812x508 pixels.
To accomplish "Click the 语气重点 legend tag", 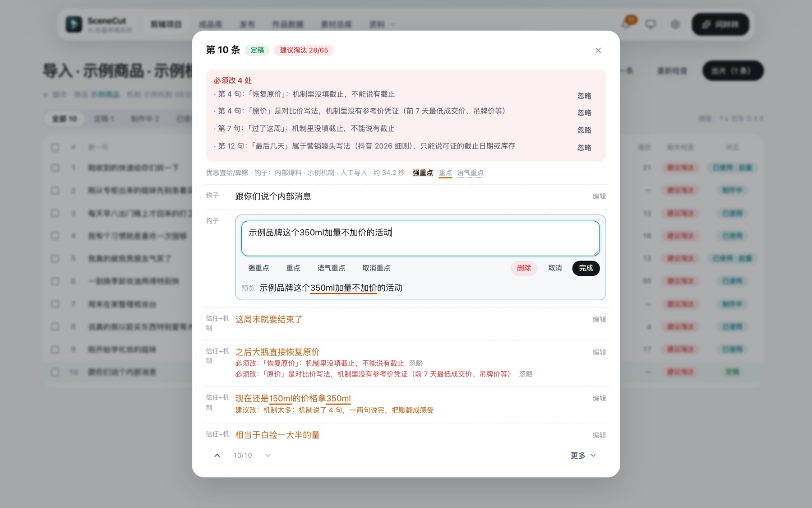I will click(x=470, y=172).
